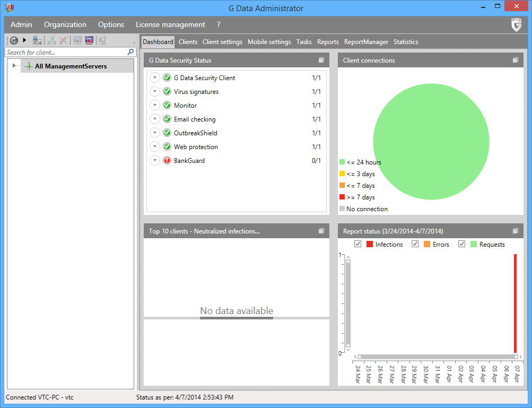Open the ReportManager tab
The width and height of the screenshot is (532, 408).
[x=366, y=42]
